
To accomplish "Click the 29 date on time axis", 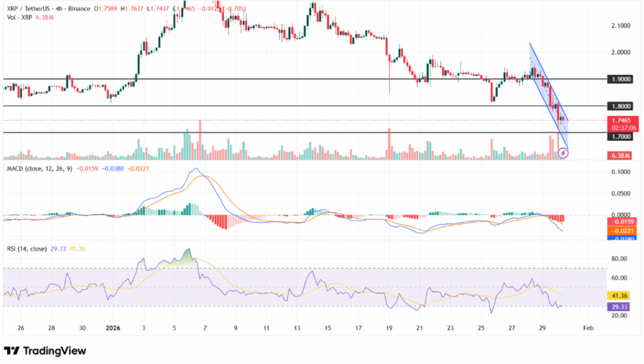I will click(x=542, y=328).
